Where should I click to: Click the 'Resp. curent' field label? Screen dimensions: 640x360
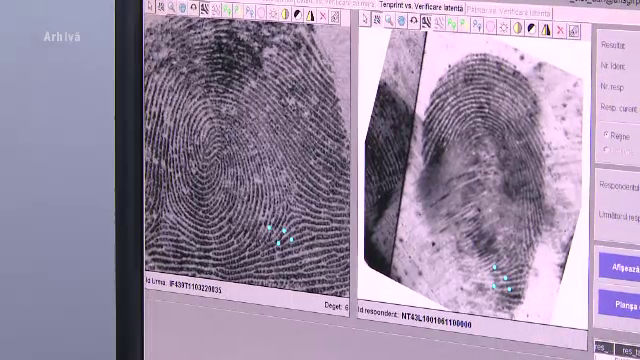coord(618,108)
